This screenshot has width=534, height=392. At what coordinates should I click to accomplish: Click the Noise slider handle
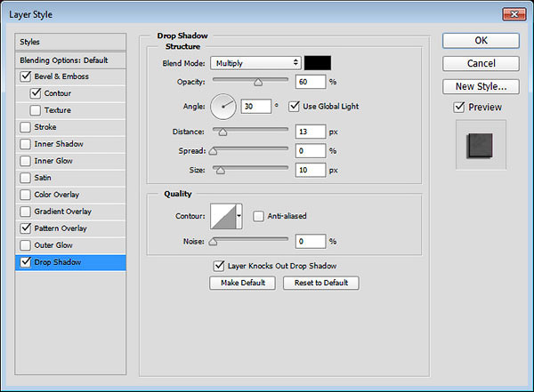(x=213, y=242)
